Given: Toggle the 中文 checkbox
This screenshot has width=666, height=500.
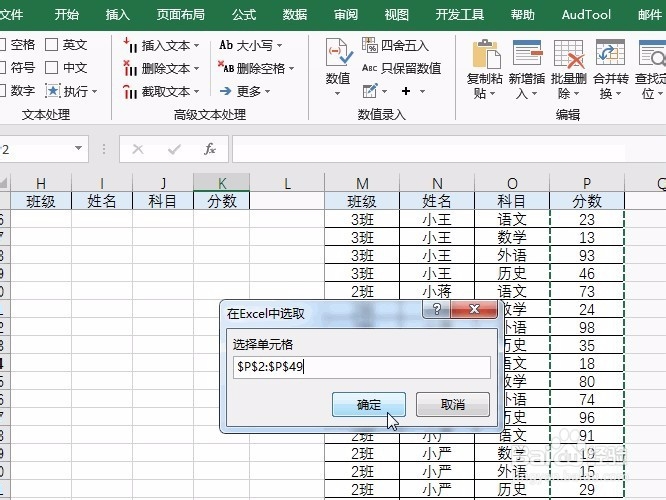Looking at the screenshot, I should coord(51,68).
